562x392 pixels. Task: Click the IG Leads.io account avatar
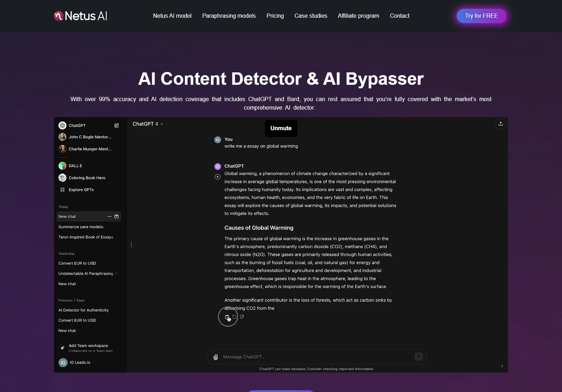[63, 363]
